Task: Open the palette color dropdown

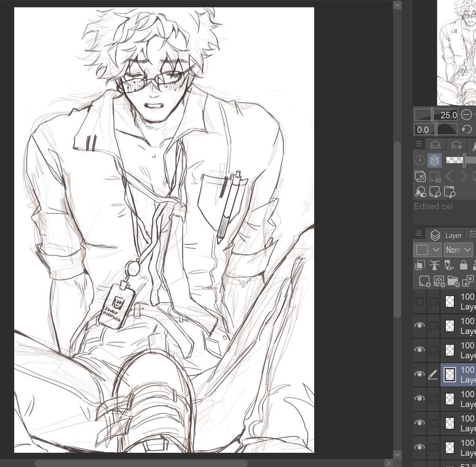Action: coord(428,250)
